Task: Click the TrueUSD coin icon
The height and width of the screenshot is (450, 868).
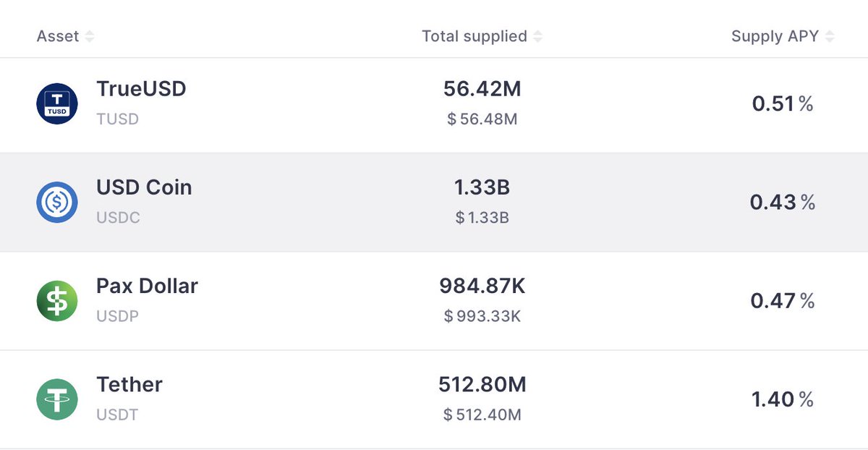Action: click(x=57, y=103)
